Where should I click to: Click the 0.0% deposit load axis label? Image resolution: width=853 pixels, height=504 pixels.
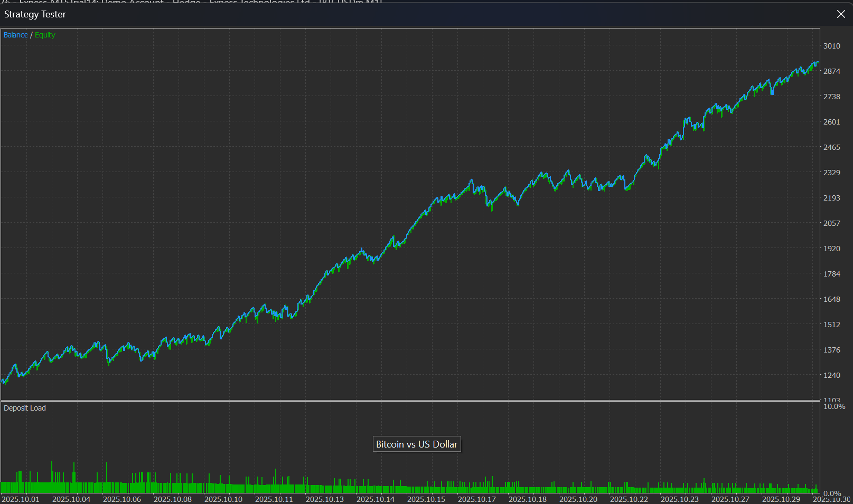(x=832, y=493)
